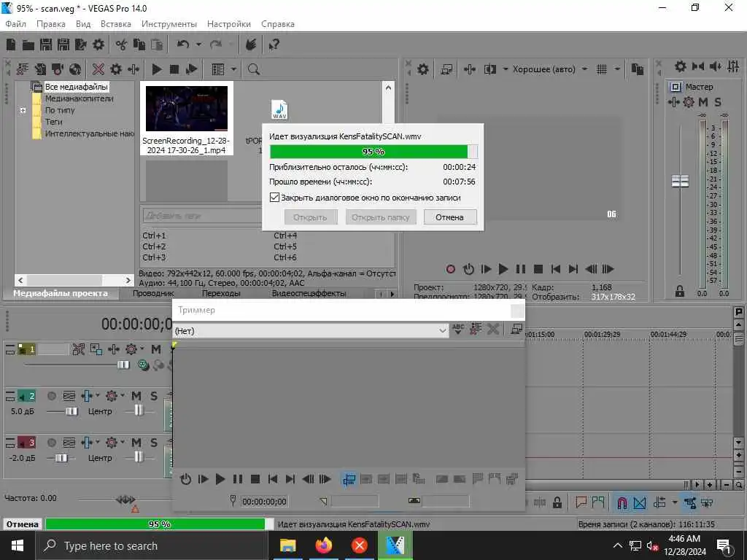Open the overlays grid dropdown arrow
Viewport: 747px width, 560px height.
pyautogui.click(x=617, y=69)
